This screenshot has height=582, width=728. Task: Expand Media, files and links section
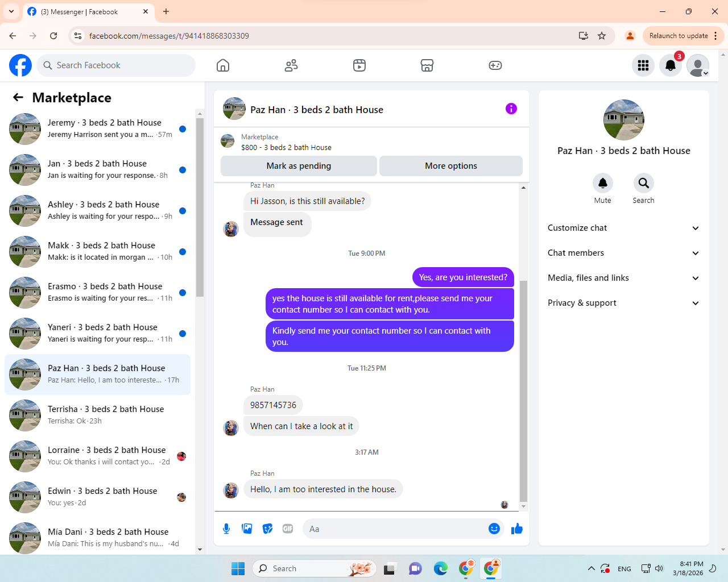click(x=624, y=278)
